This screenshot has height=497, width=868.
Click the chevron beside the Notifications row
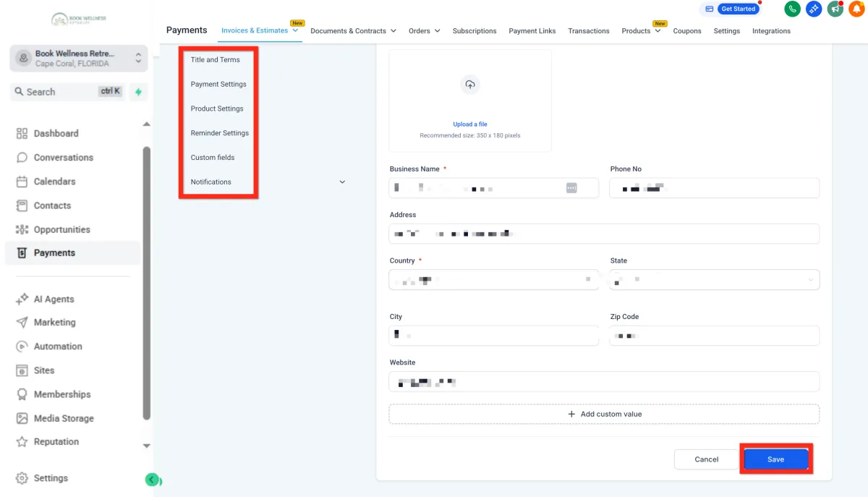click(342, 182)
